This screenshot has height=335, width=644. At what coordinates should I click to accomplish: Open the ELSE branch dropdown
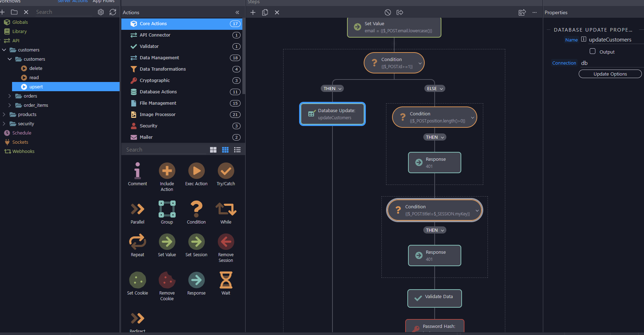click(x=435, y=89)
